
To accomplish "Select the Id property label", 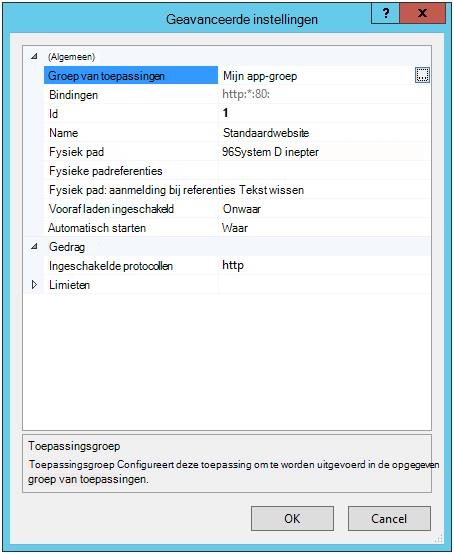I will pyautogui.click(x=53, y=114).
